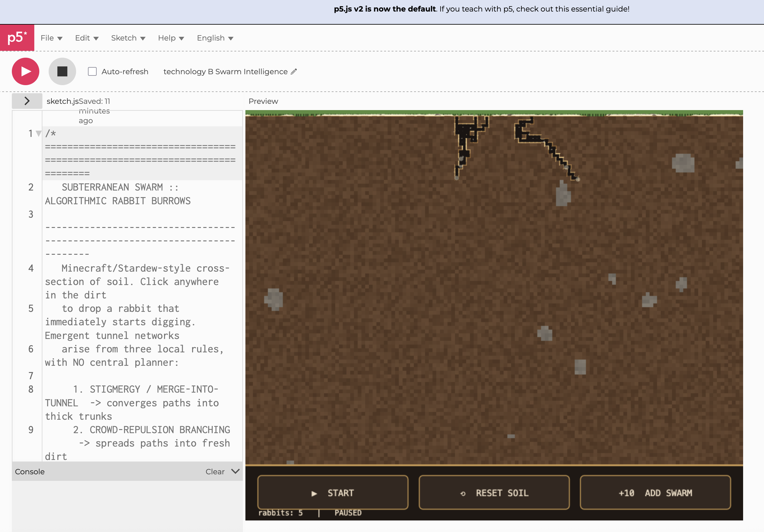Click the Preview panel label
Image resolution: width=764 pixels, height=532 pixels.
point(263,101)
